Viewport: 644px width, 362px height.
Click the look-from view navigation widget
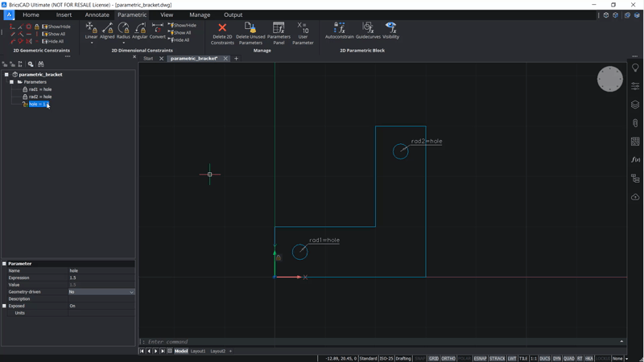click(x=609, y=79)
